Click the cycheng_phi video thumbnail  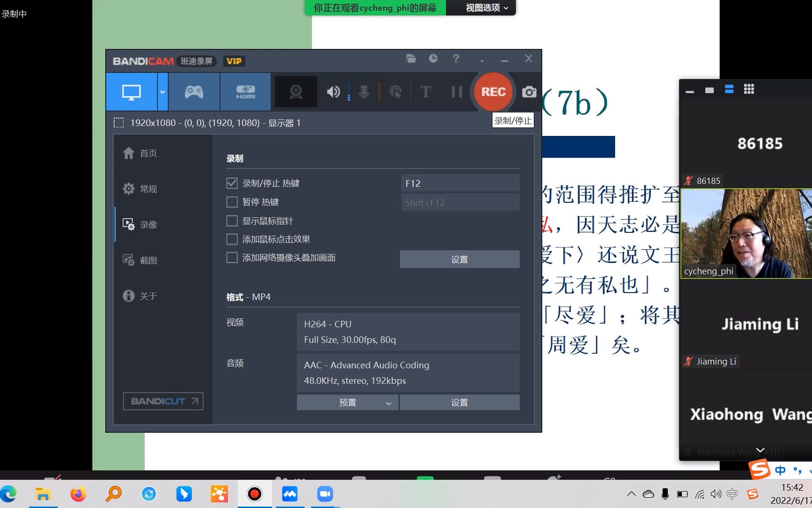click(x=747, y=234)
